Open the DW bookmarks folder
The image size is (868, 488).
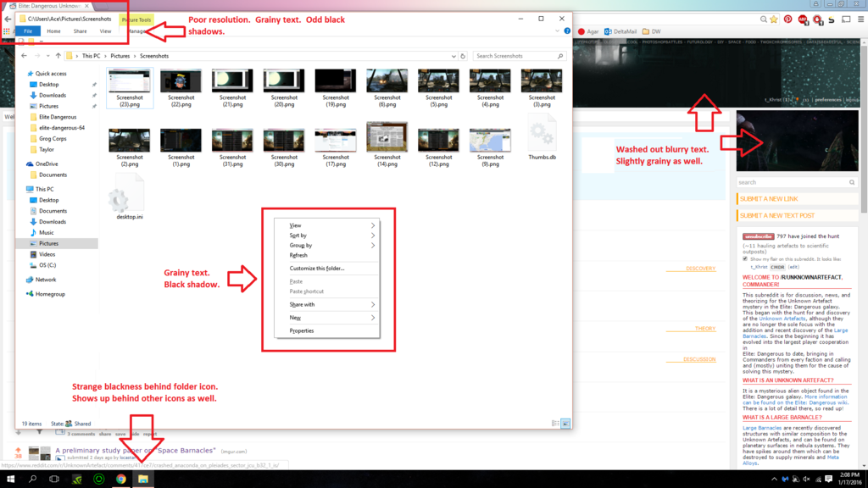tap(651, 31)
